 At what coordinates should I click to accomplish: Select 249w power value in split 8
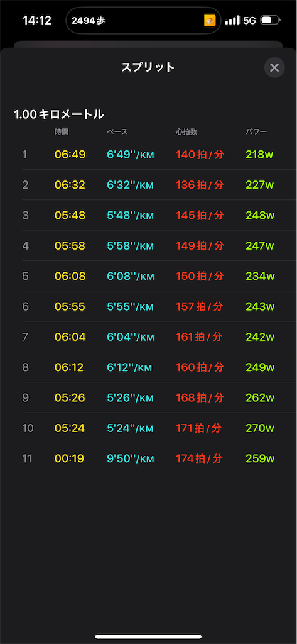click(x=260, y=367)
